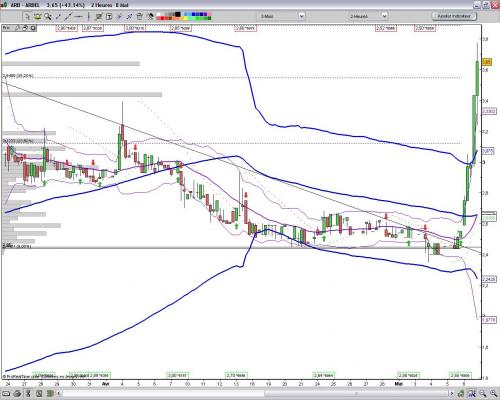500x400 pixels.
Task: Click the second small icon beside Prix
Action: [x=25, y=28]
